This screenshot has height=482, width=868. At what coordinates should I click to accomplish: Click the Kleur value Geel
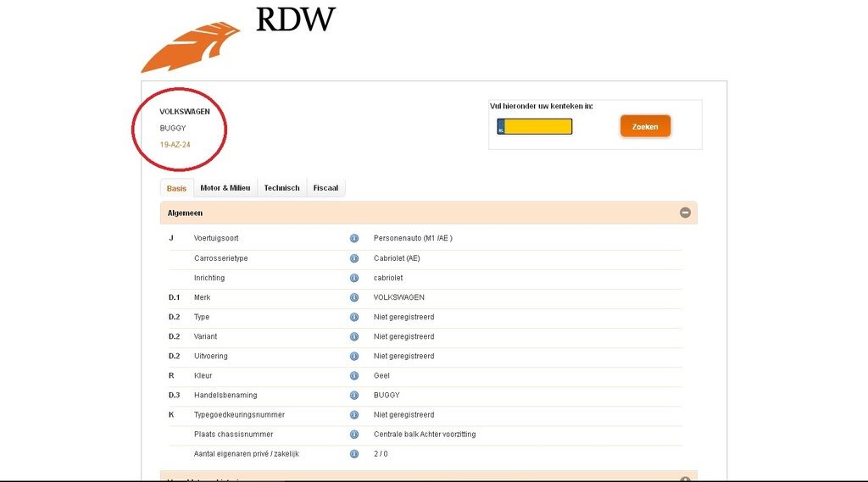(381, 376)
